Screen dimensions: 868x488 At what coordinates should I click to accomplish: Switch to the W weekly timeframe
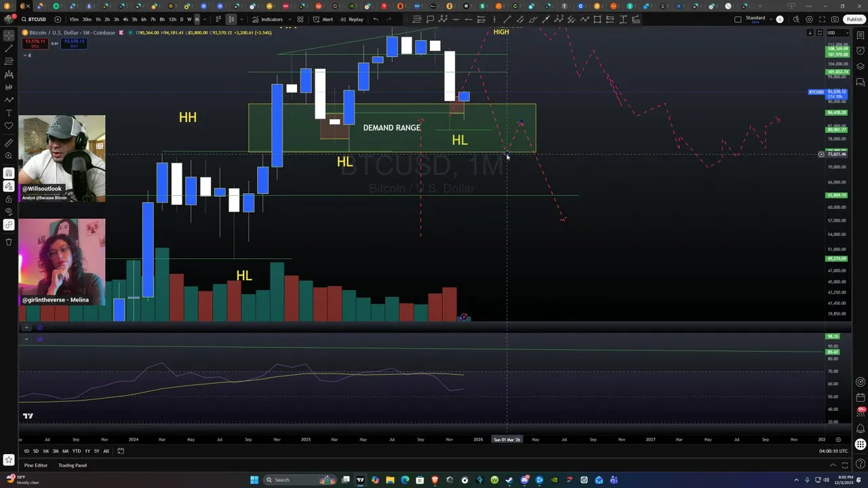pos(189,19)
